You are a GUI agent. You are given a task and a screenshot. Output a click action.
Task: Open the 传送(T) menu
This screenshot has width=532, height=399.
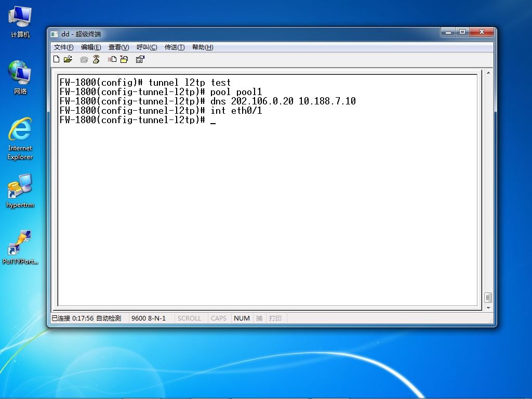click(175, 47)
